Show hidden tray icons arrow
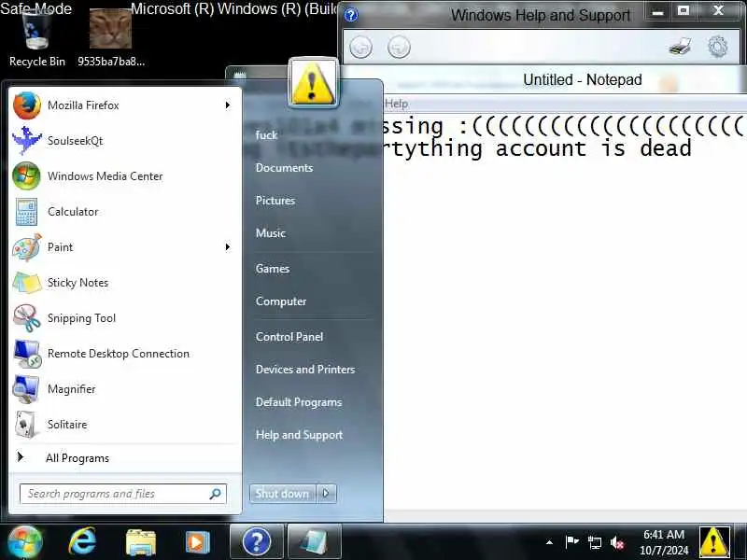 pos(549,542)
